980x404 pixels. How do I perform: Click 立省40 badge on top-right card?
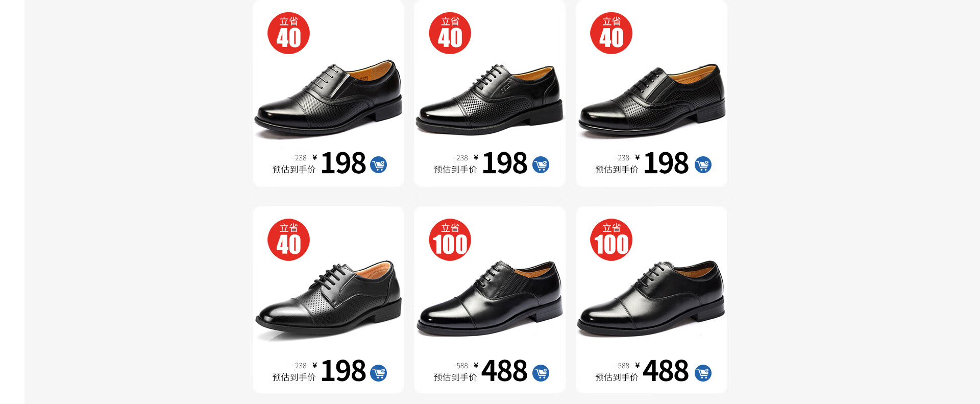(x=611, y=33)
